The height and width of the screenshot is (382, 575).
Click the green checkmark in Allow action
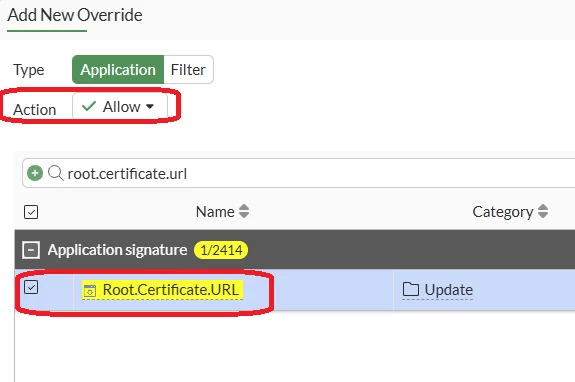(89, 107)
